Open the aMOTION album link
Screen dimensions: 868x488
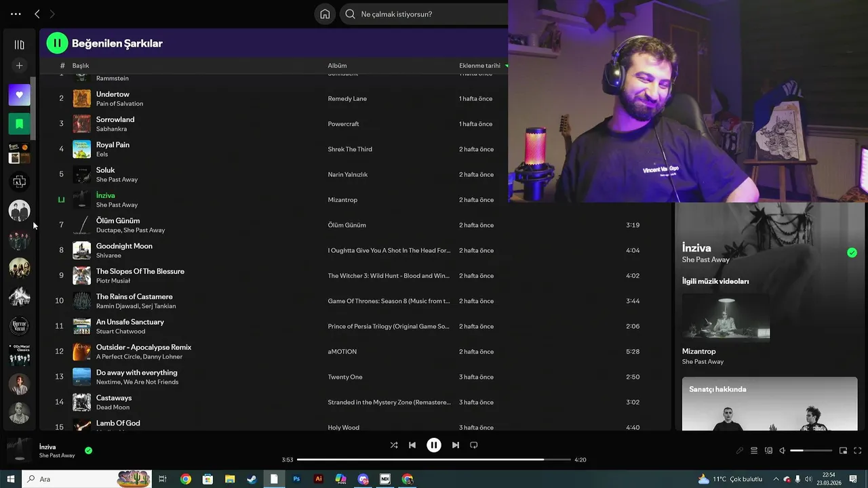[x=342, y=352]
